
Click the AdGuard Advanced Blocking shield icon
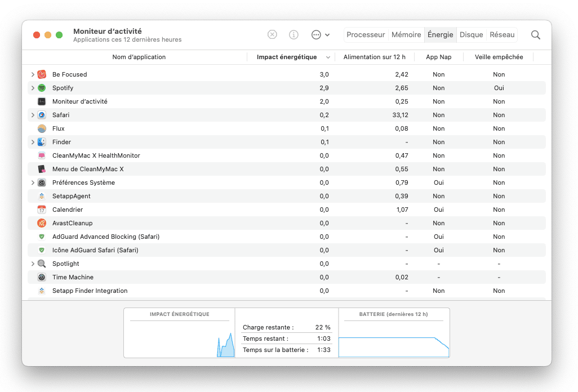point(42,237)
